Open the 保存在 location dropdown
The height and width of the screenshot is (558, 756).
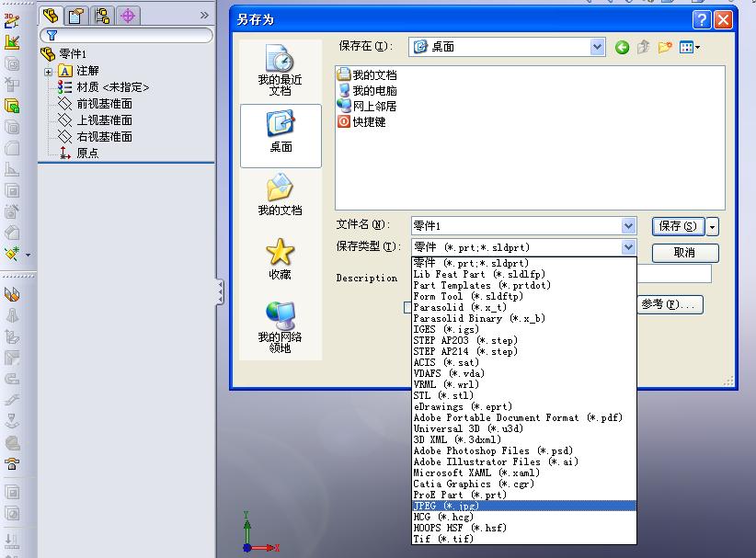(x=597, y=47)
